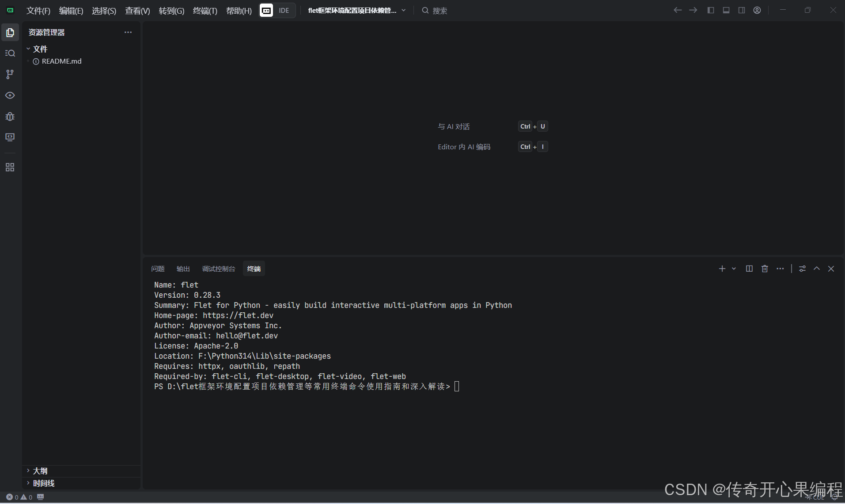Open README.md in the file tree
The height and width of the screenshot is (504, 845).
pos(62,61)
